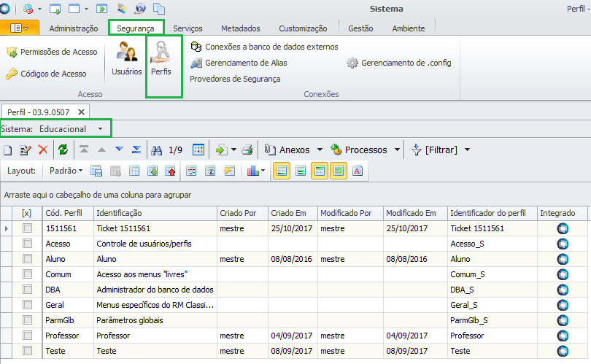Sort by the Cód. Perfil column header
This screenshot has height=364, width=591.
pos(68,213)
